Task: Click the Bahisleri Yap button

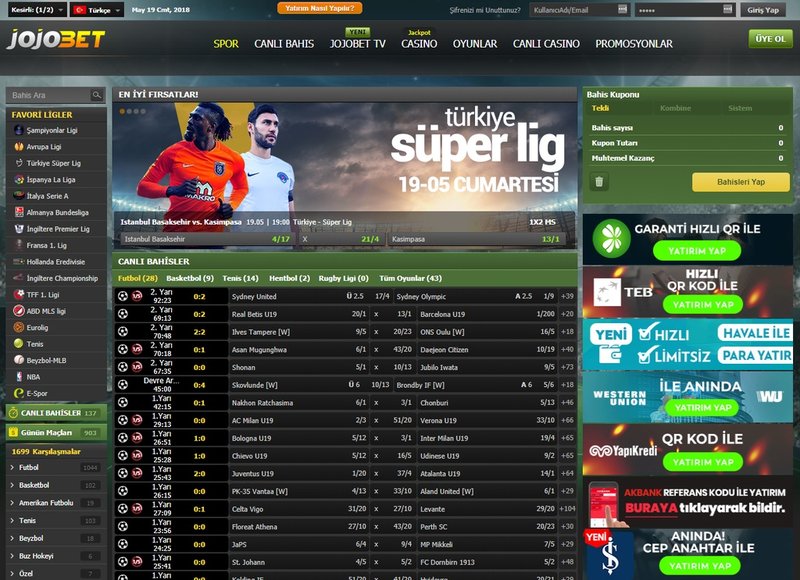Action: point(740,182)
